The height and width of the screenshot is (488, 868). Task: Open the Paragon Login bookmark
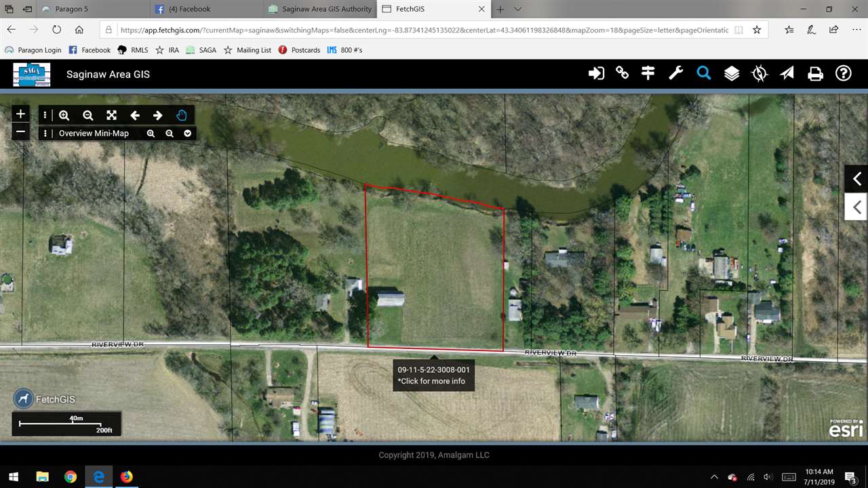coord(33,50)
